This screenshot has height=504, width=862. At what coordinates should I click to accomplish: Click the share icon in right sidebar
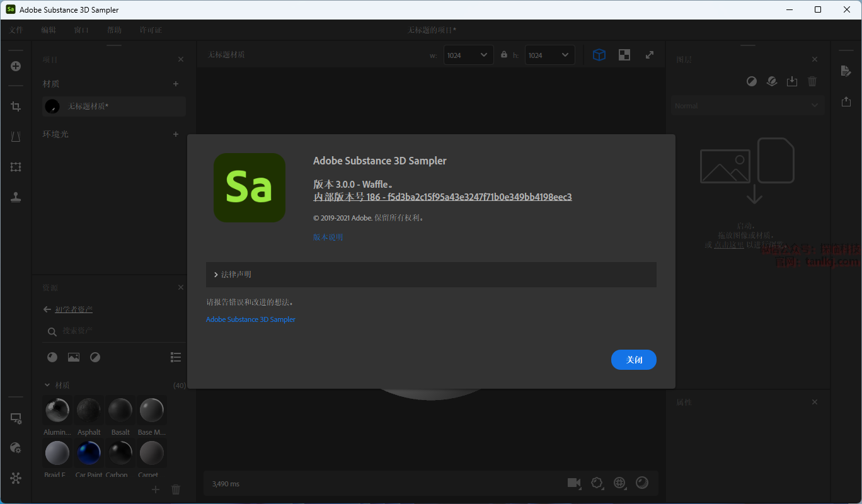point(846,101)
